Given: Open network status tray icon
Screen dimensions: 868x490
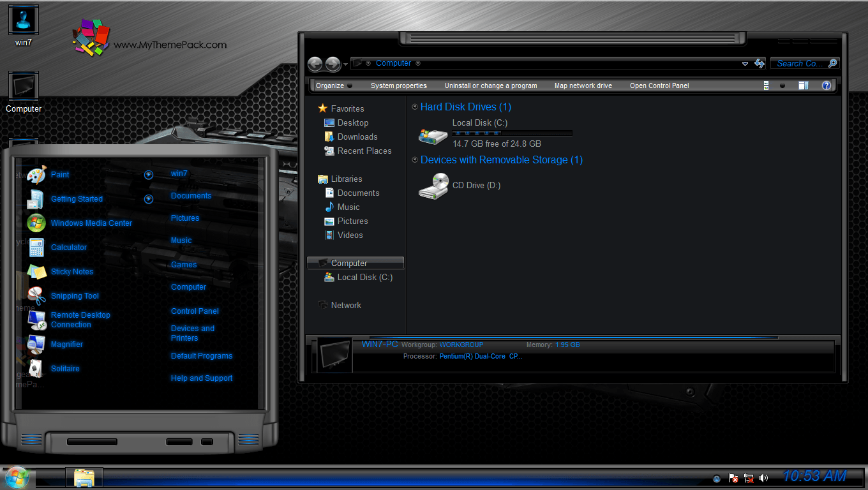Looking at the screenshot, I should tap(749, 478).
